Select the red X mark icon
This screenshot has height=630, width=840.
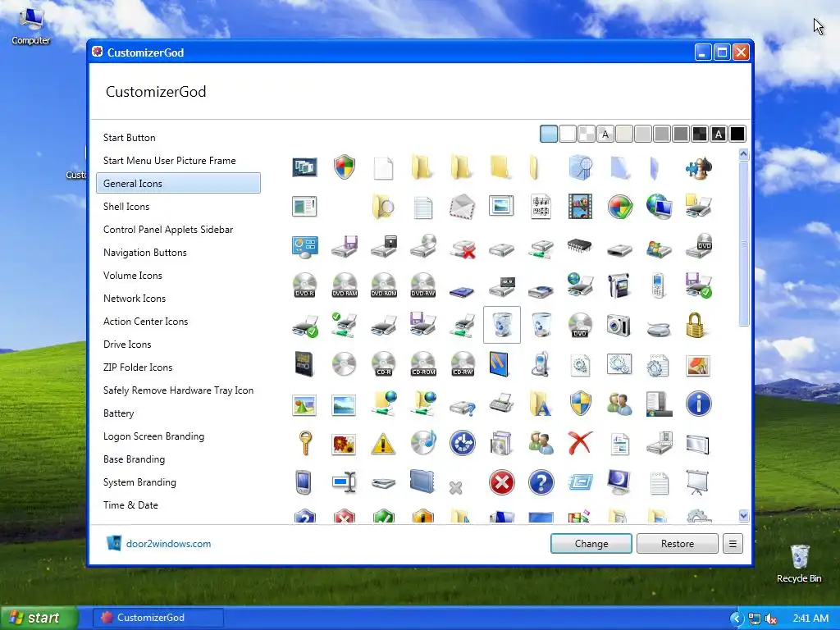point(580,443)
